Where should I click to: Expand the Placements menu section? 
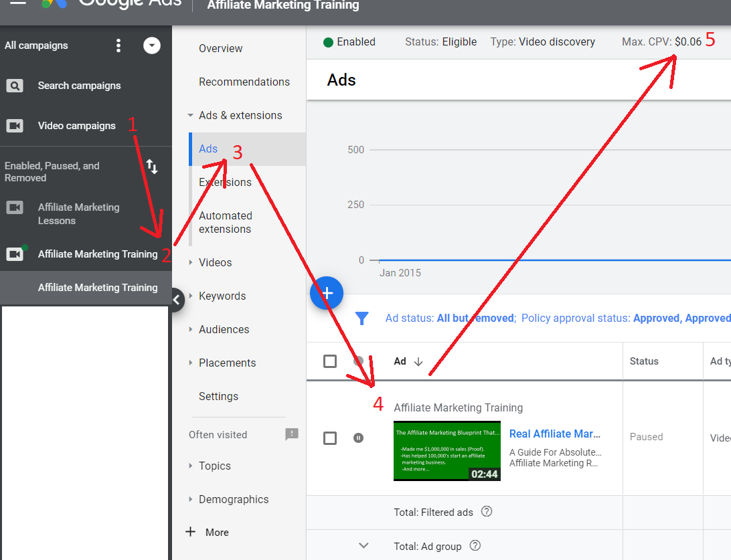pyautogui.click(x=190, y=363)
